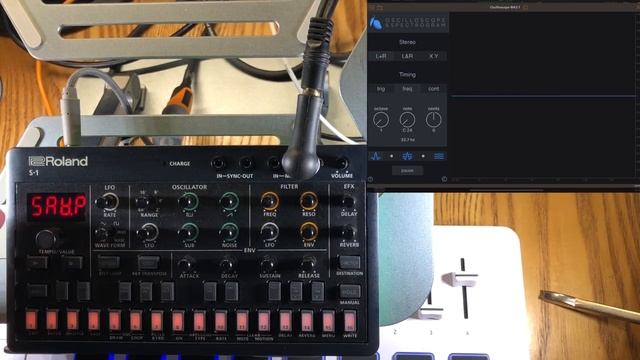Switch timing to freq
Image resolution: width=640 pixels, height=360 pixels.
coord(407,89)
